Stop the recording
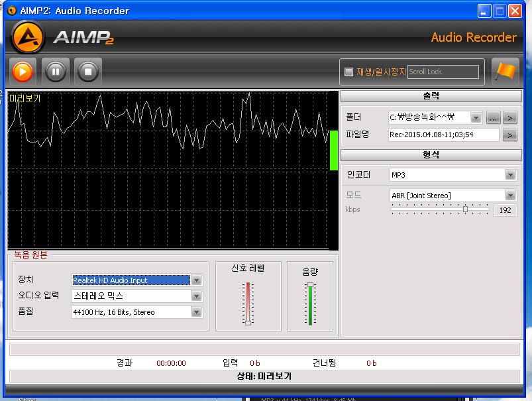 pyautogui.click(x=87, y=71)
